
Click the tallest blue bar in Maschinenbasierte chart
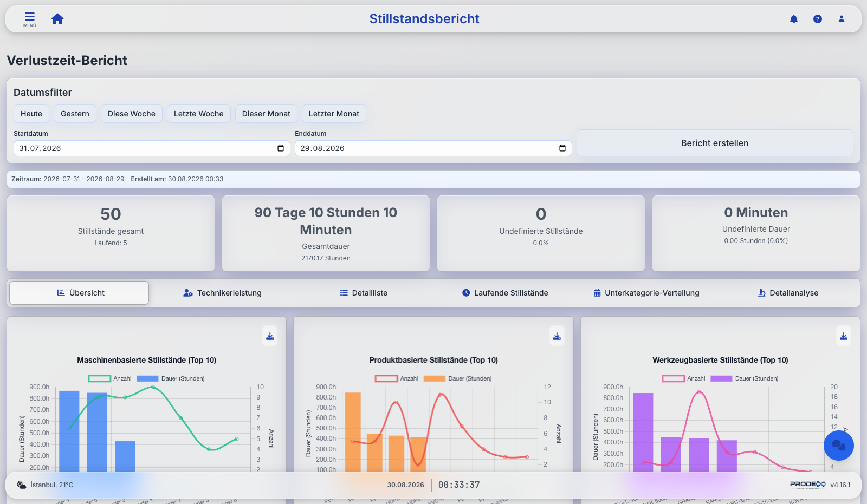pos(69,431)
